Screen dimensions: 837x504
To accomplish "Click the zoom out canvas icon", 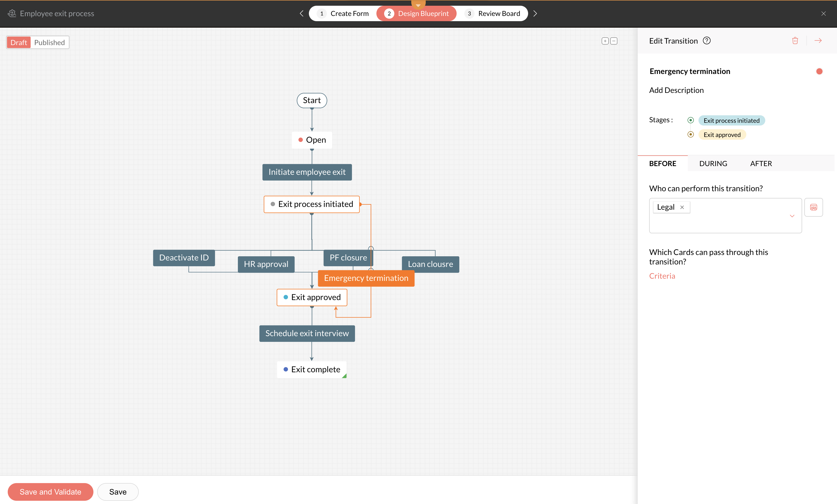I will pos(614,41).
